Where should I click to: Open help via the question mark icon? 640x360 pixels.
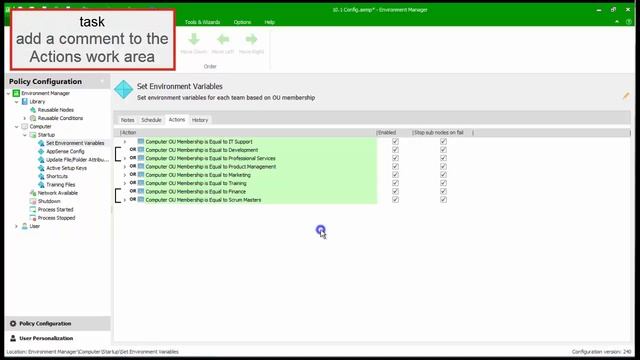[629, 22]
